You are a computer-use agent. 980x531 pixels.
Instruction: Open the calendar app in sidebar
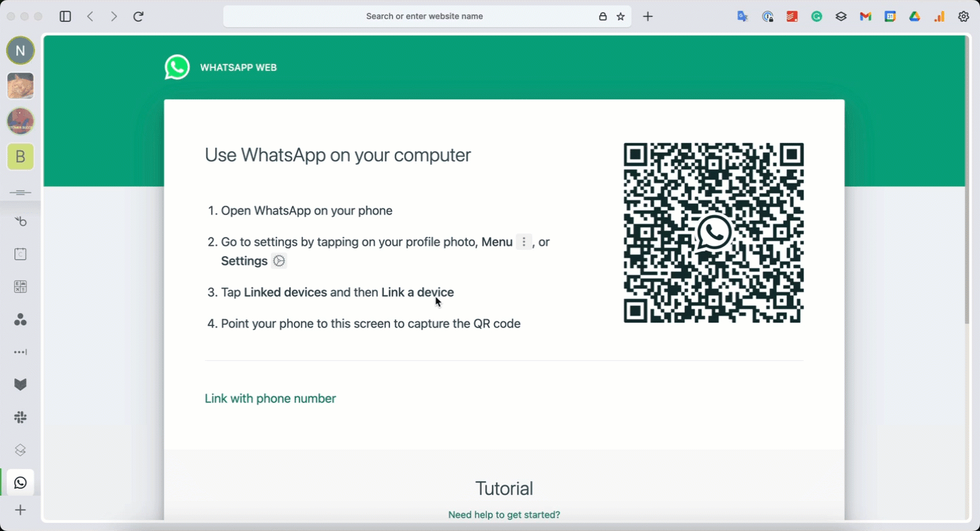pyautogui.click(x=20, y=254)
